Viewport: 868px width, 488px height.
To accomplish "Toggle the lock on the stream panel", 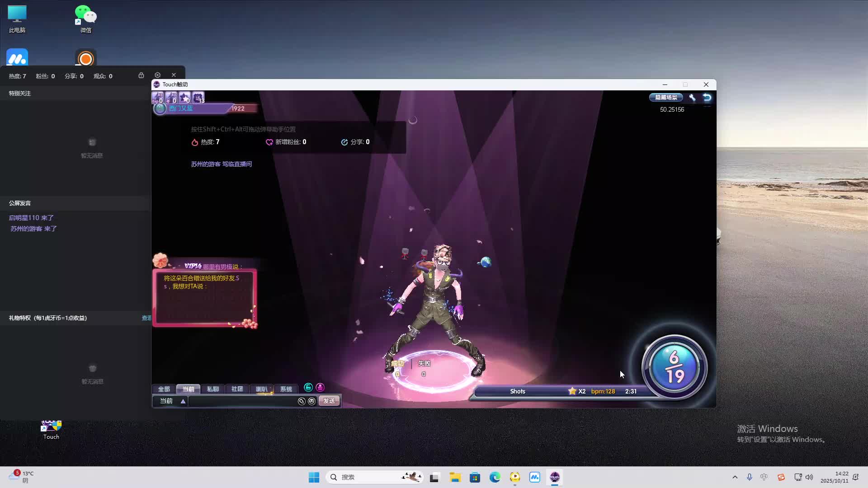I will [141, 75].
